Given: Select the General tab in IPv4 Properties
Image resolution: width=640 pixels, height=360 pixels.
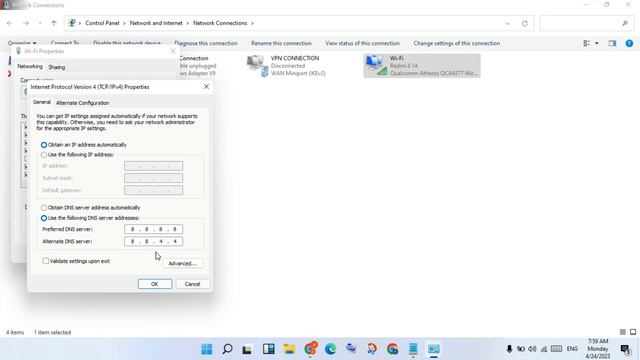Looking at the screenshot, I should [42, 102].
